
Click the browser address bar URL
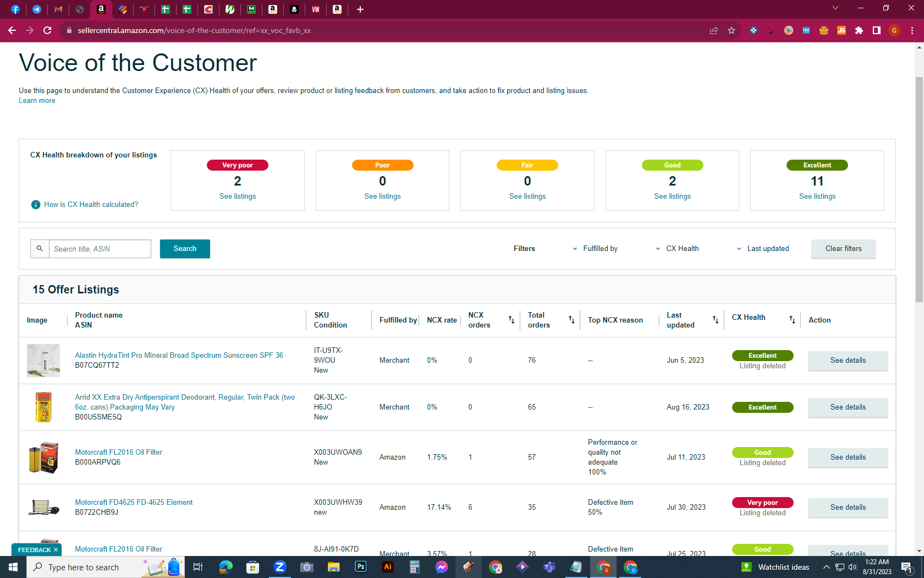(x=194, y=30)
